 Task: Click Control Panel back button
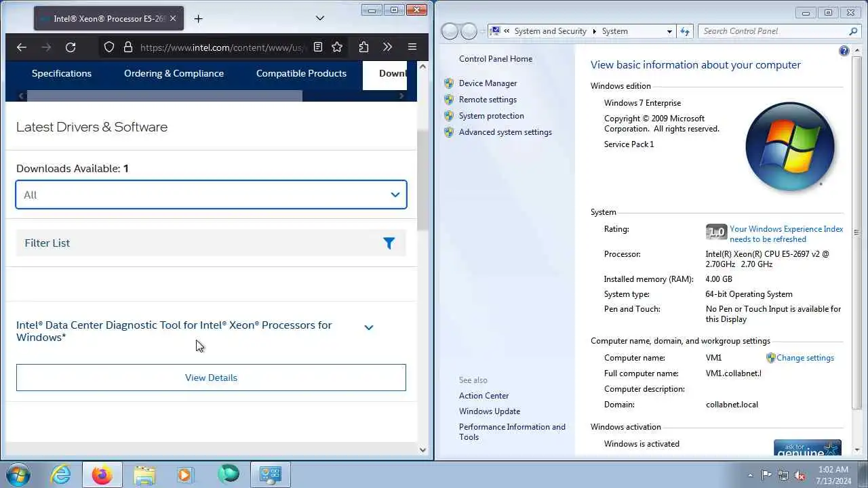coord(449,31)
